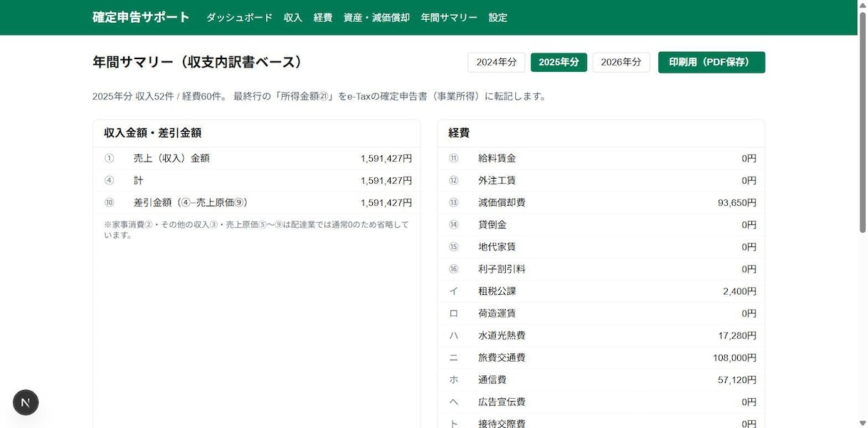Select the 旅費交通費 row label
Viewport: 868px width, 428px height.
502,357
